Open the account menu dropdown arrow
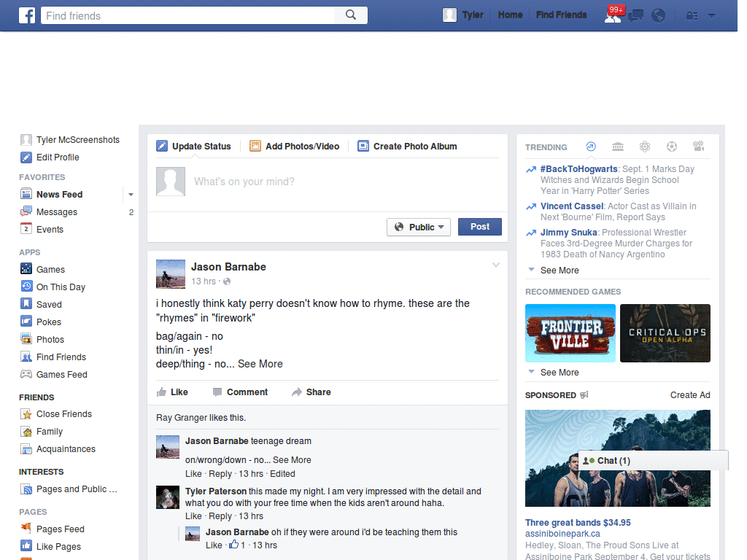The image size is (747, 560). tap(711, 16)
